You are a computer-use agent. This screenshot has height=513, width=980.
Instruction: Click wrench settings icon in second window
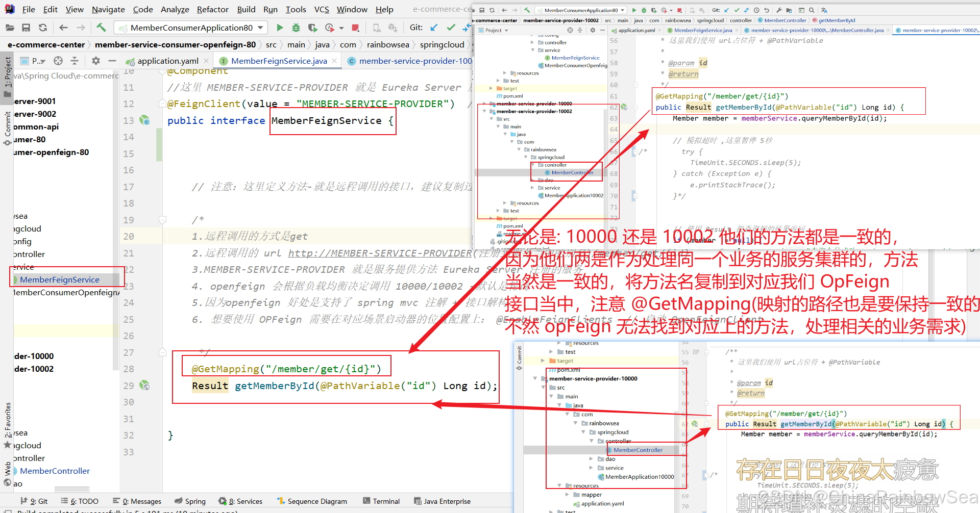click(x=779, y=10)
